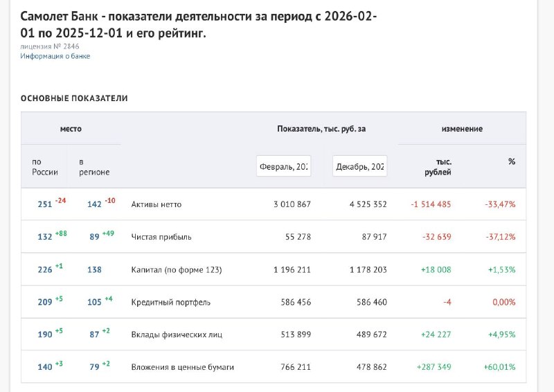Select the value '586 460'
Image resolution: width=554 pixels, height=392 pixels.
372,302
